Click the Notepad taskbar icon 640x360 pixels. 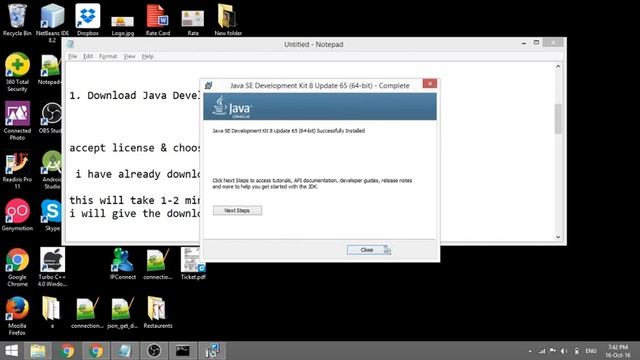coord(124,351)
